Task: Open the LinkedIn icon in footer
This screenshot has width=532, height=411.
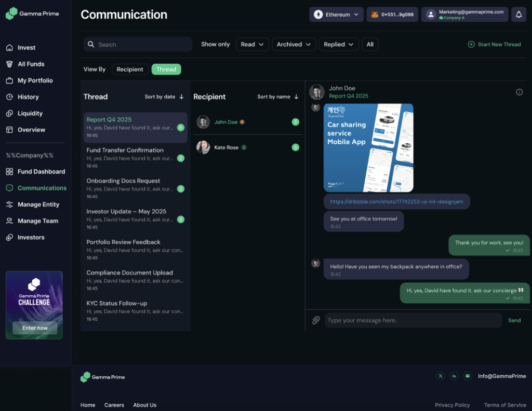Action: pos(454,376)
